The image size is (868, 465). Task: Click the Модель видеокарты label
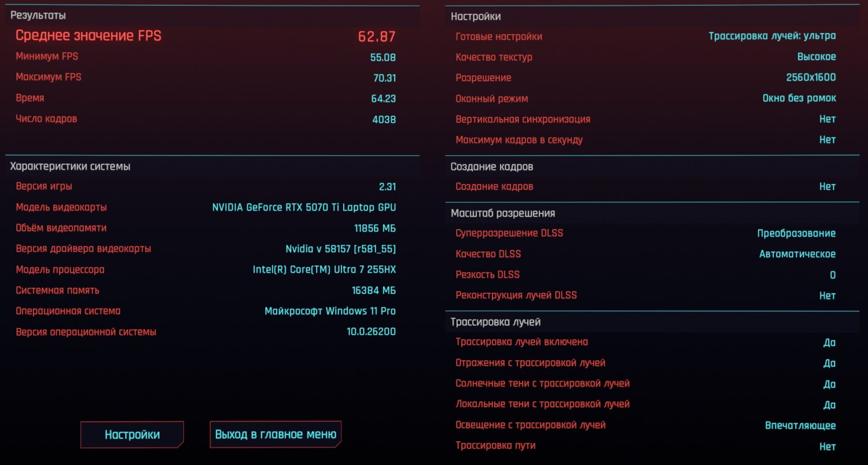click(61, 208)
